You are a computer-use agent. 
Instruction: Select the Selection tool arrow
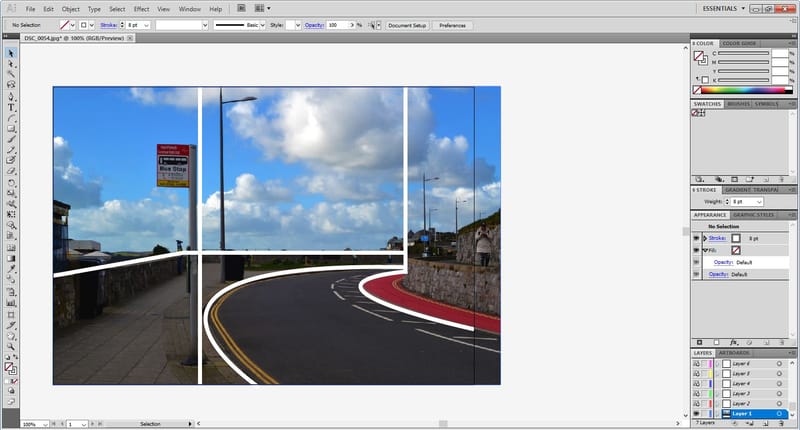coord(11,52)
